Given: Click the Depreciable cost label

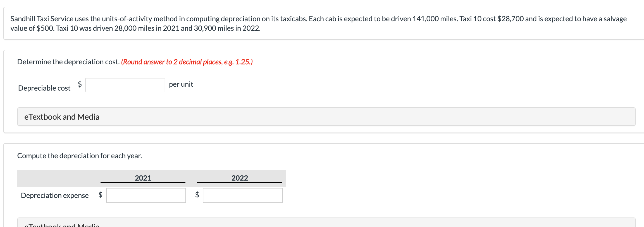Looking at the screenshot, I should point(44,88).
